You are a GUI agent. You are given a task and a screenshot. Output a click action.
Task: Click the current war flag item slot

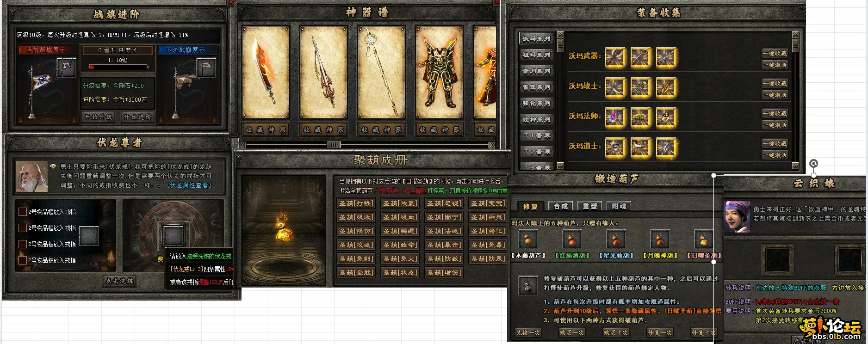coord(67,68)
